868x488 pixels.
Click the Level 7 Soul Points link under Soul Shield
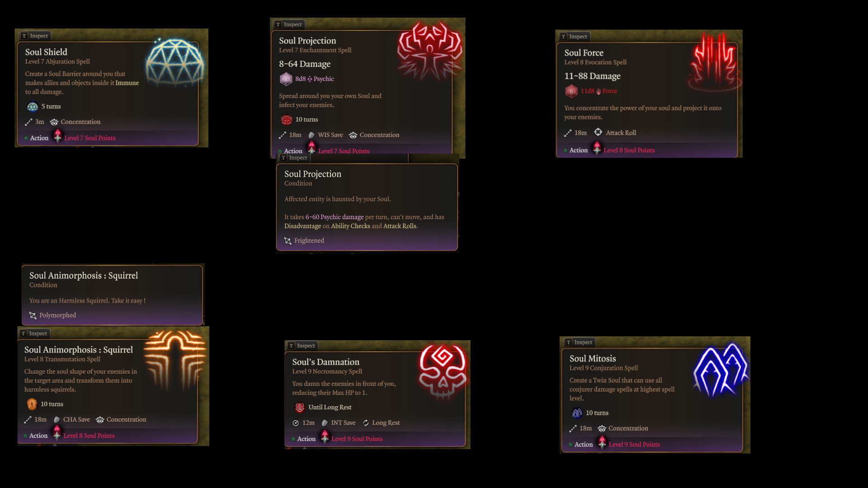tap(90, 138)
